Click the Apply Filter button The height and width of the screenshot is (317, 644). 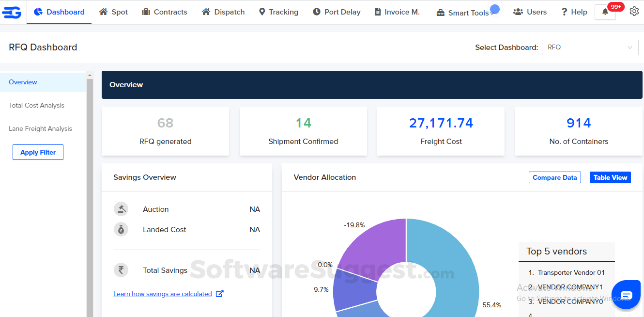pos(38,152)
